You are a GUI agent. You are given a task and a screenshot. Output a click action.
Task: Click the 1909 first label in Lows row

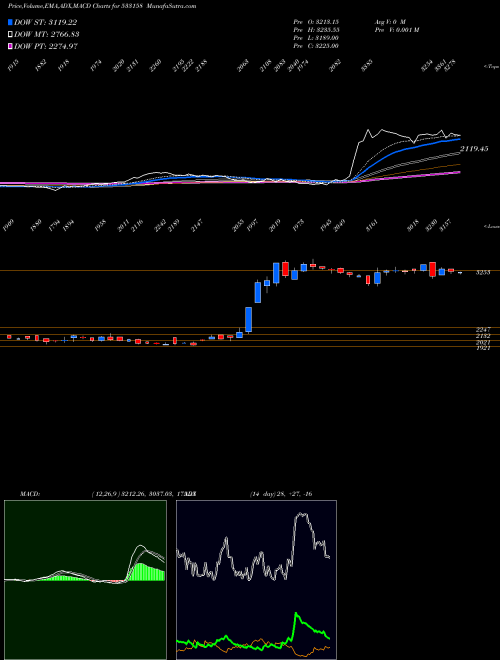(x=8, y=226)
